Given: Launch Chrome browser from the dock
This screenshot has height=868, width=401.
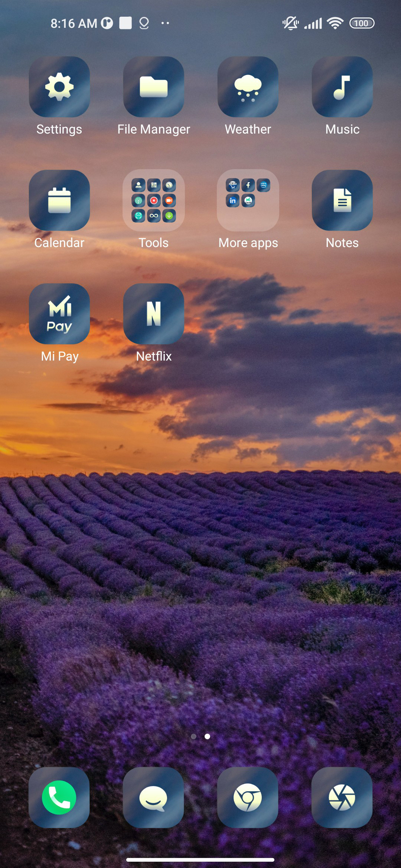Looking at the screenshot, I should (248, 798).
